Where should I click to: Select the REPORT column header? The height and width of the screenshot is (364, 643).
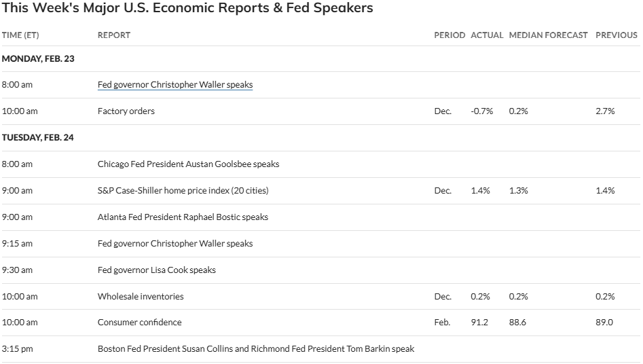point(113,35)
